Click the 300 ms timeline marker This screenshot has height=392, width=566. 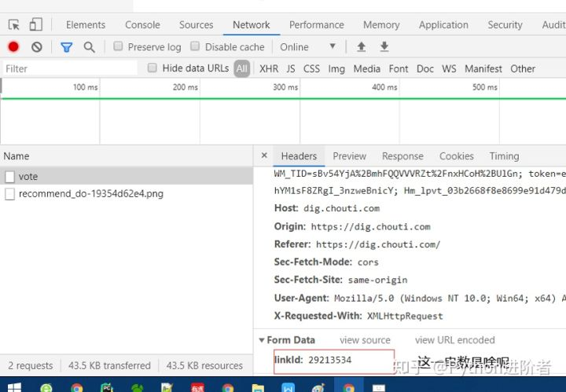285,87
